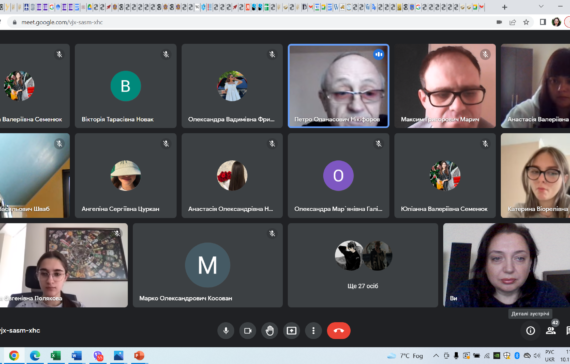
Task: Click name 'Олександра Мар'янівна Галі...'
Action: [338, 209]
